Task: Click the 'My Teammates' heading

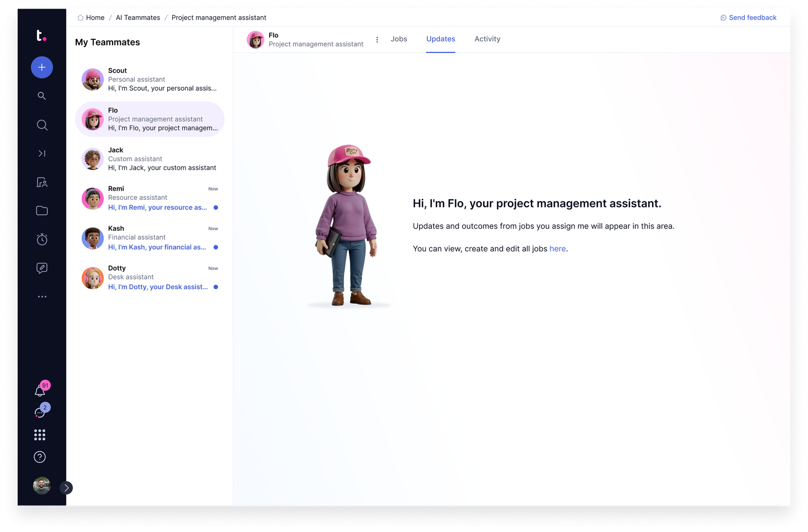Action: (x=108, y=42)
